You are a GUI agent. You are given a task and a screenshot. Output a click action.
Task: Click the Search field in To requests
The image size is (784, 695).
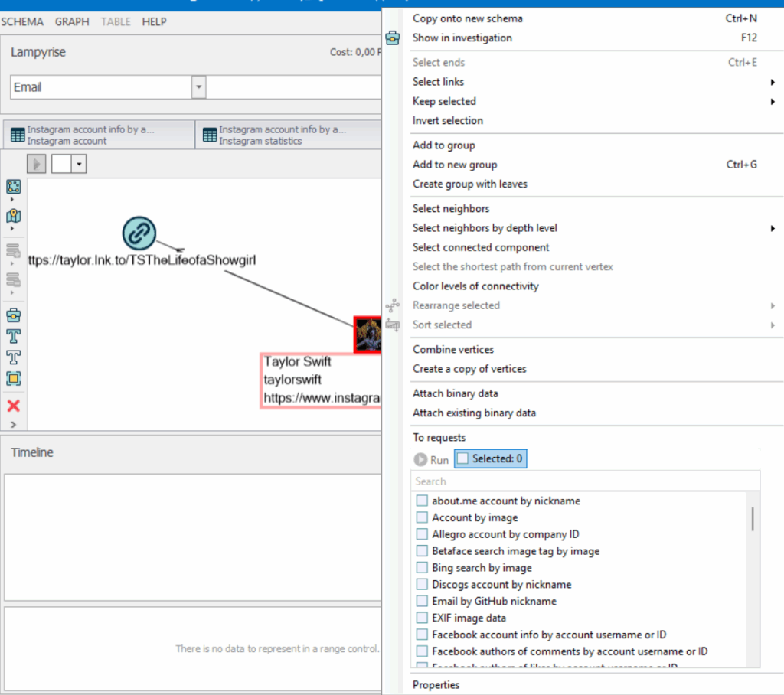tap(585, 481)
